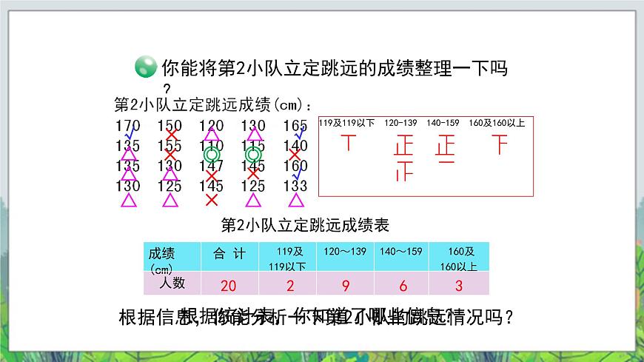Click the score 160 in the list
Screen dimensions: 644x362
point(295,166)
